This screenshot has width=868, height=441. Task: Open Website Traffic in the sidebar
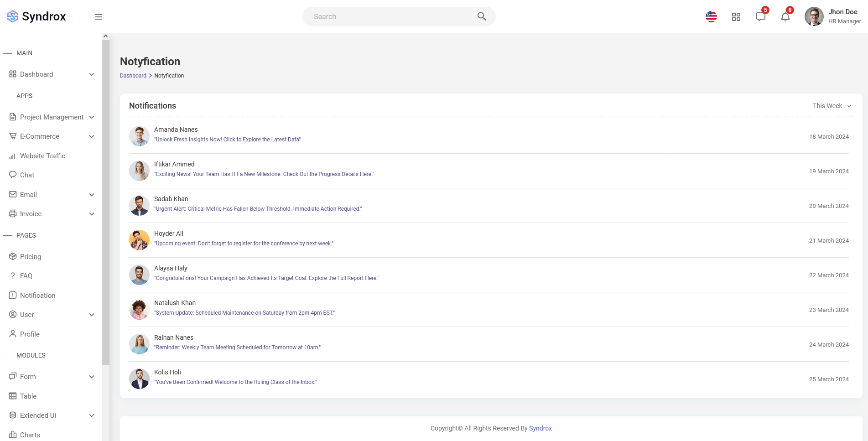coord(42,156)
